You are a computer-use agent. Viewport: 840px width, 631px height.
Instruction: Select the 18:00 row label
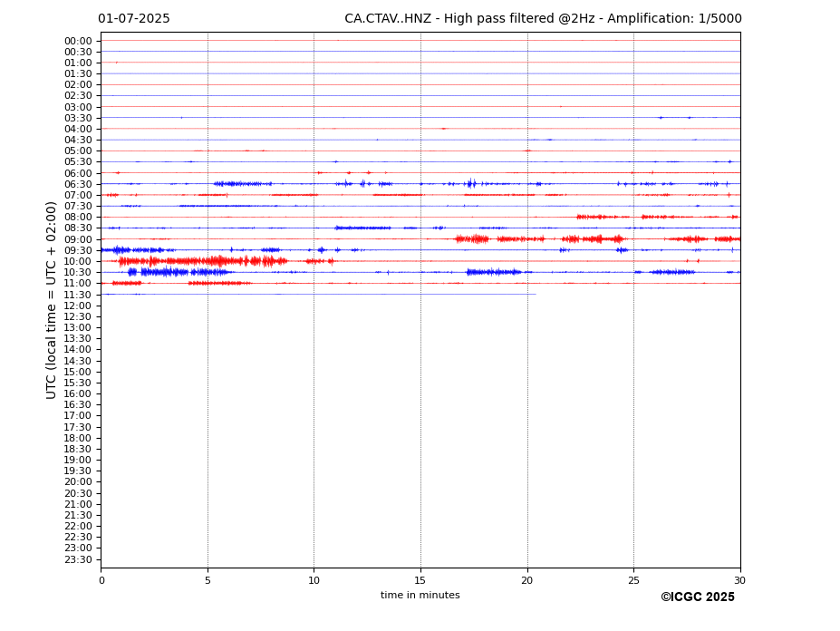tap(78, 438)
